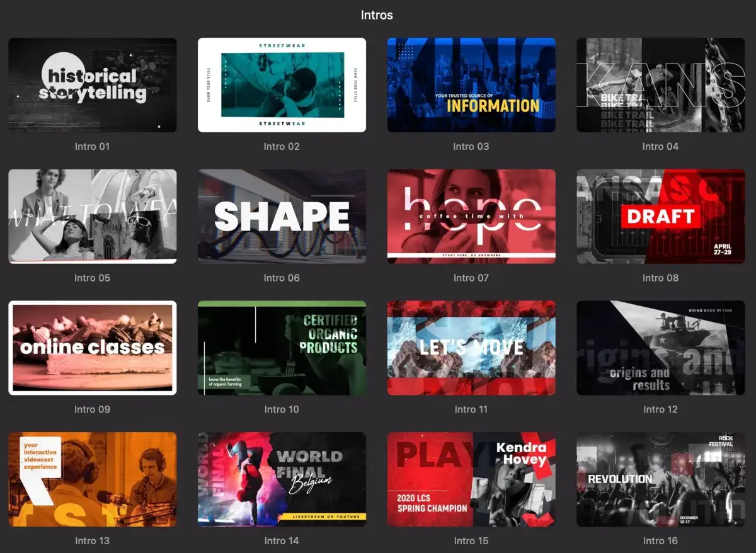Pick the Intro 10 Certified Organic Products thumbnail
Screen dimensions: 756x553
pos(282,348)
